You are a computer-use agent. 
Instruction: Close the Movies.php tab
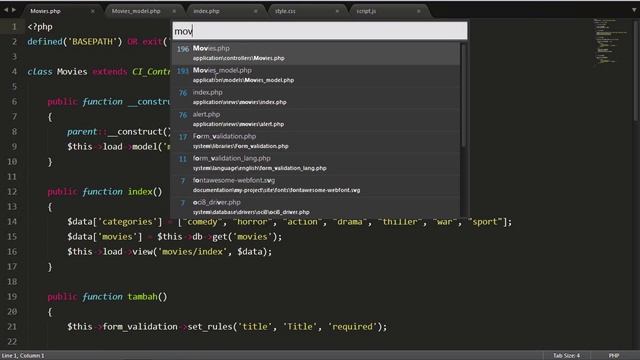click(93, 11)
